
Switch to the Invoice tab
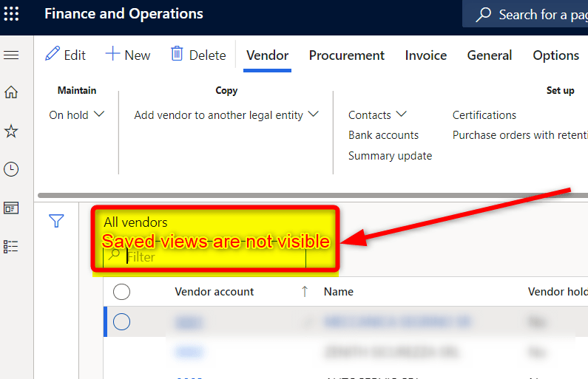click(x=425, y=55)
